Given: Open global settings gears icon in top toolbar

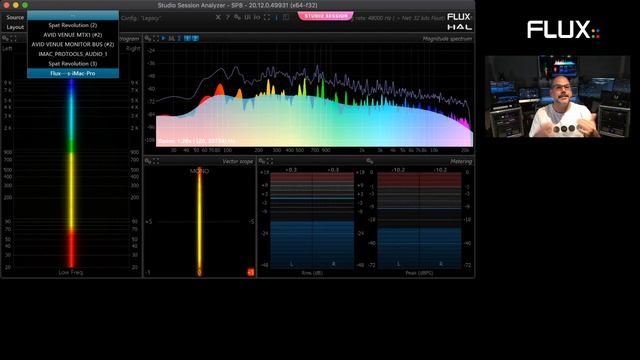Looking at the screenshot, I should 238,18.
